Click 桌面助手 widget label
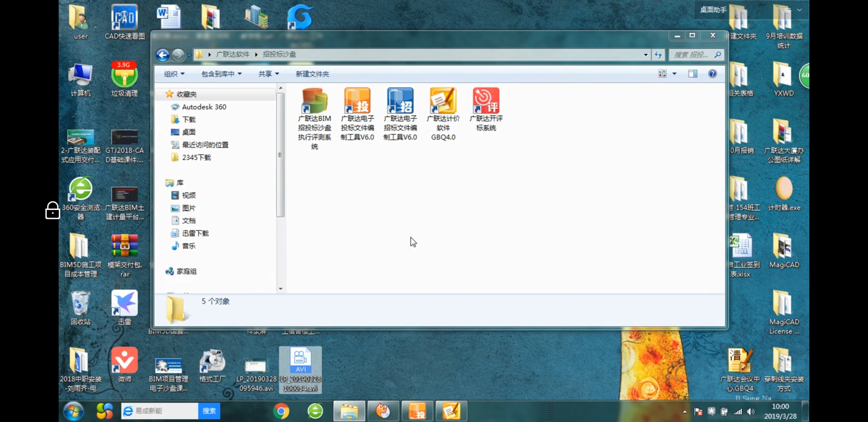The width and height of the screenshot is (868, 422). (713, 10)
